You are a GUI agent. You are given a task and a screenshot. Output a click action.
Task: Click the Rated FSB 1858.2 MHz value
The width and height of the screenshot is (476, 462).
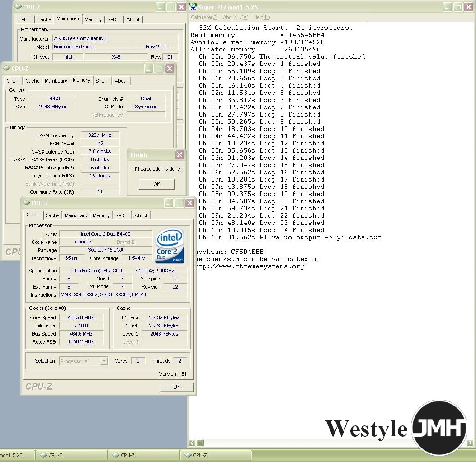81,341
